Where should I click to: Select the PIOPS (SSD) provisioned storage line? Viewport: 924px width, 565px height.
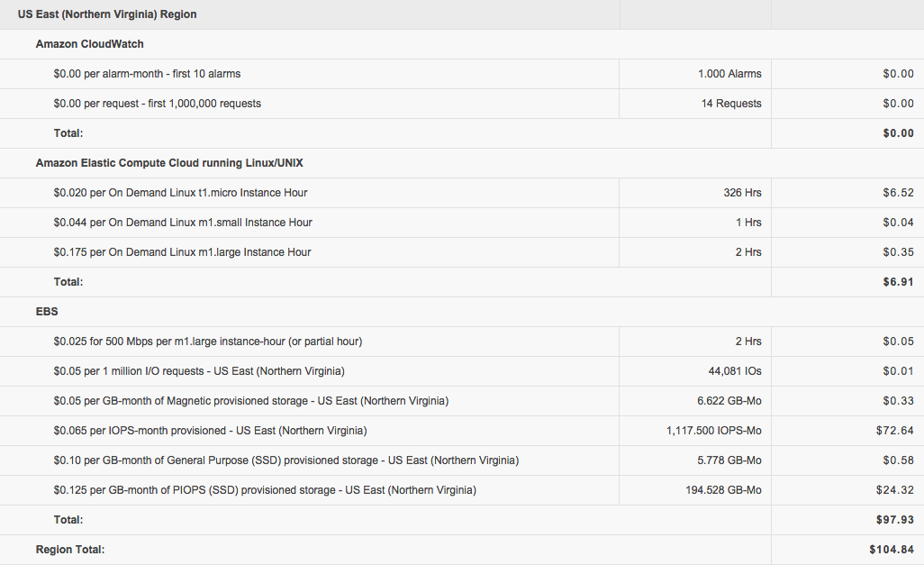click(x=265, y=489)
